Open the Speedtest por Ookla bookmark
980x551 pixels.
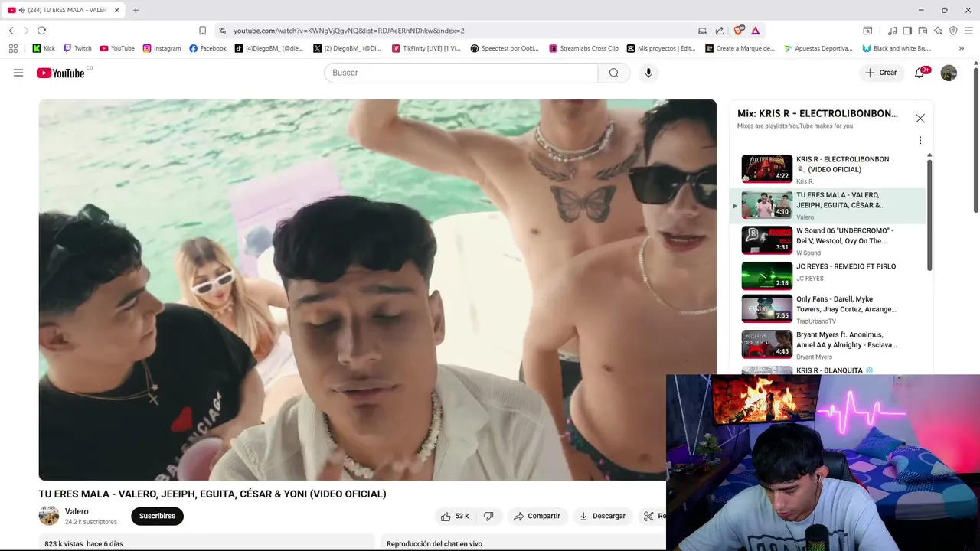click(505, 48)
